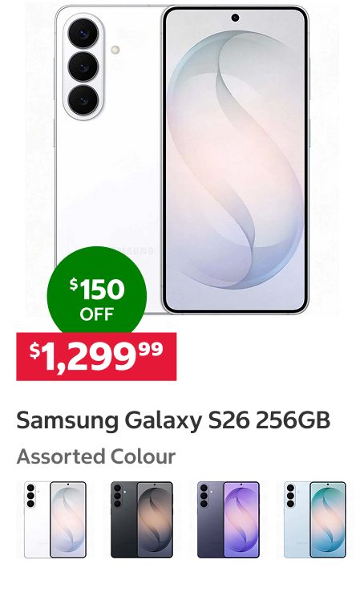
Task: Click the word OFF inside green badge
Action: coord(96,314)
